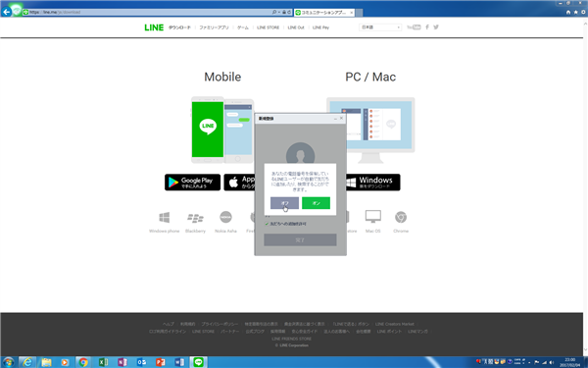Viewport: 588px width, 368px height.
Task: Click the browser back arrow button
Action: click(7, 12)
